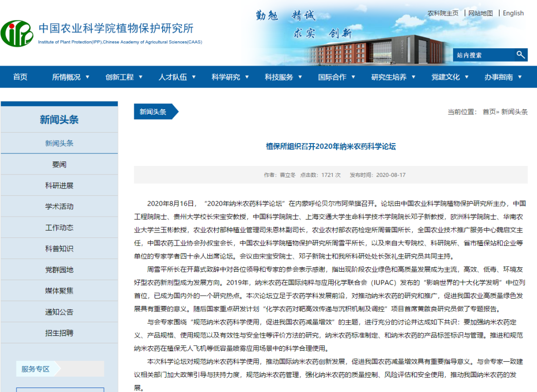
Task: Expand dropdown arrow beside 人才队伍
Action: pyautogui.click(x=193, y=77)
